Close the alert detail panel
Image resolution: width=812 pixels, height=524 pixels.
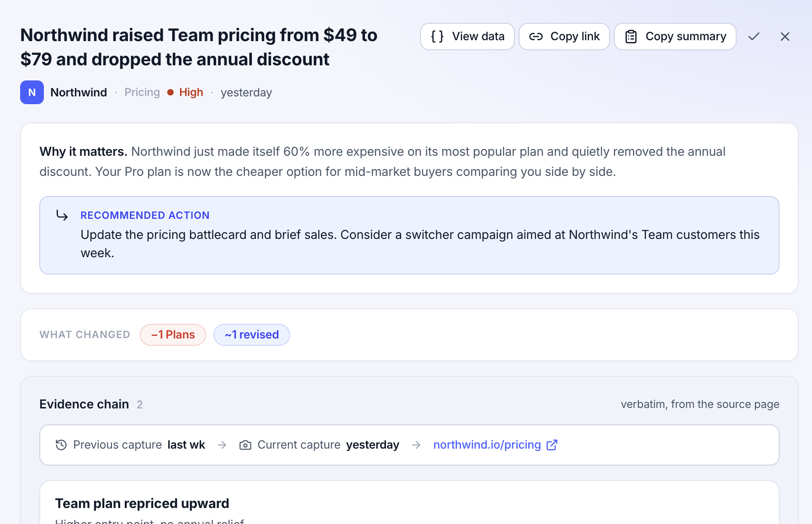[x=785, y=37]
